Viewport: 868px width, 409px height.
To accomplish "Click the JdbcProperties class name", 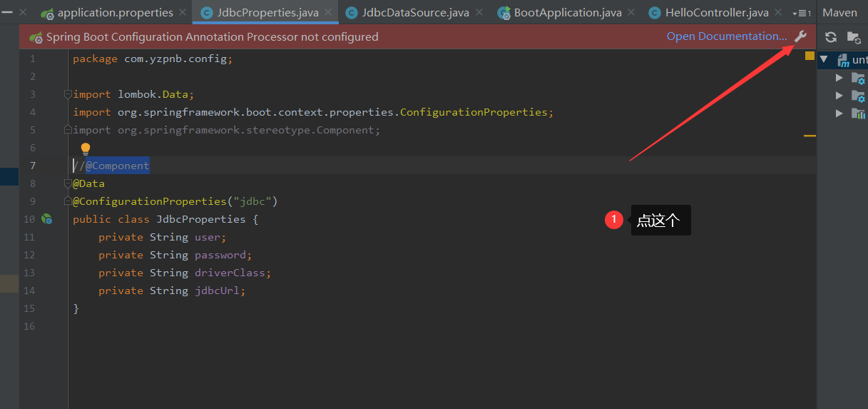I will click(201, 219).
